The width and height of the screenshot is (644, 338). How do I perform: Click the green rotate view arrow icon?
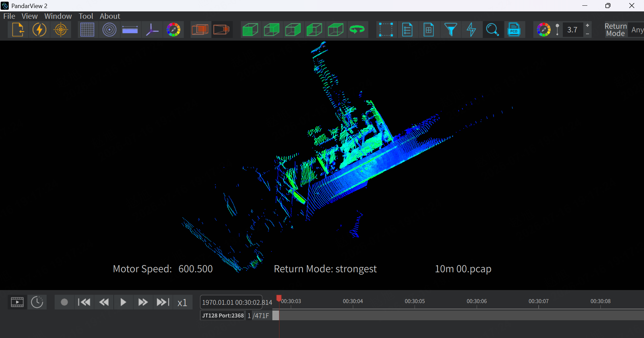click(x=357, y=30)
